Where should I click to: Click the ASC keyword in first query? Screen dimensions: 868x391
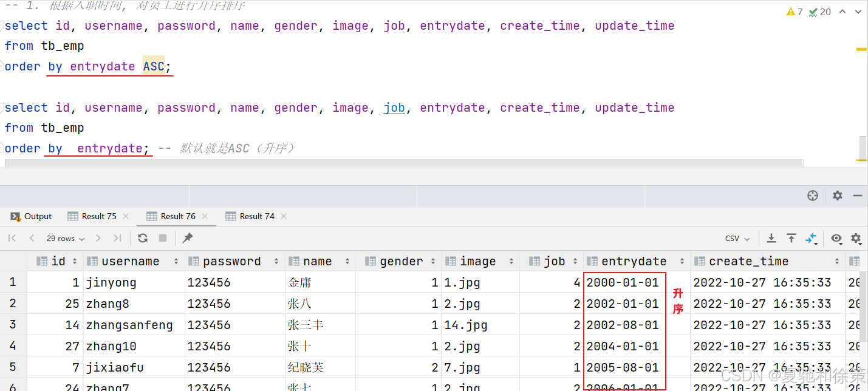(154, 66)
